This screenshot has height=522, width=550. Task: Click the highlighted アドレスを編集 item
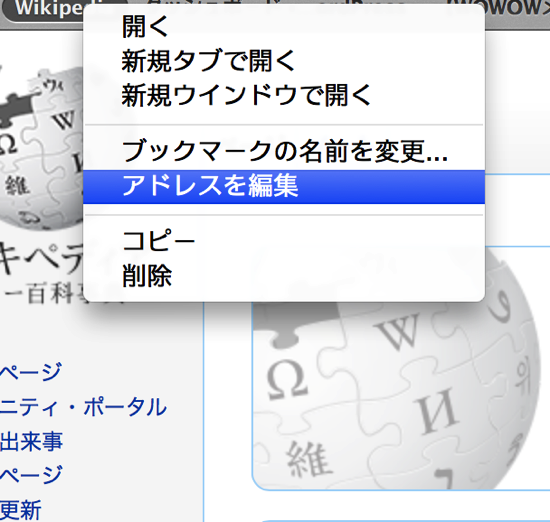[x=284, y=186]
